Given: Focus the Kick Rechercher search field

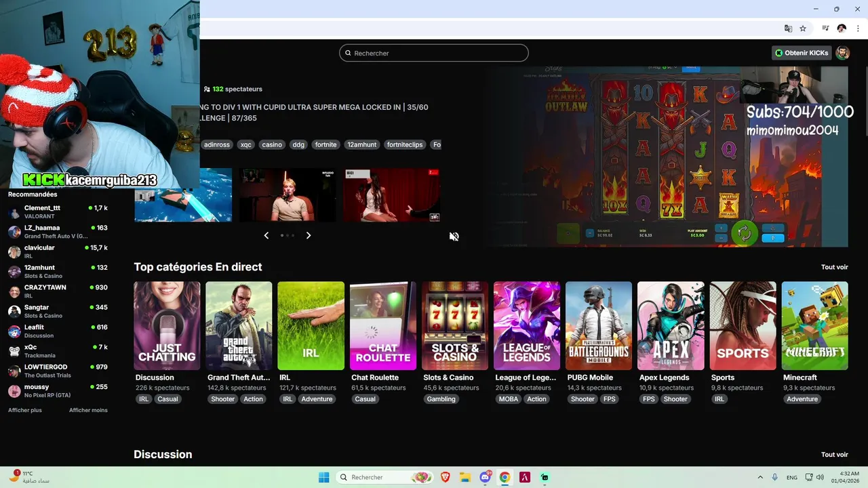Looking at the screenshot, I should pos(433,53).
